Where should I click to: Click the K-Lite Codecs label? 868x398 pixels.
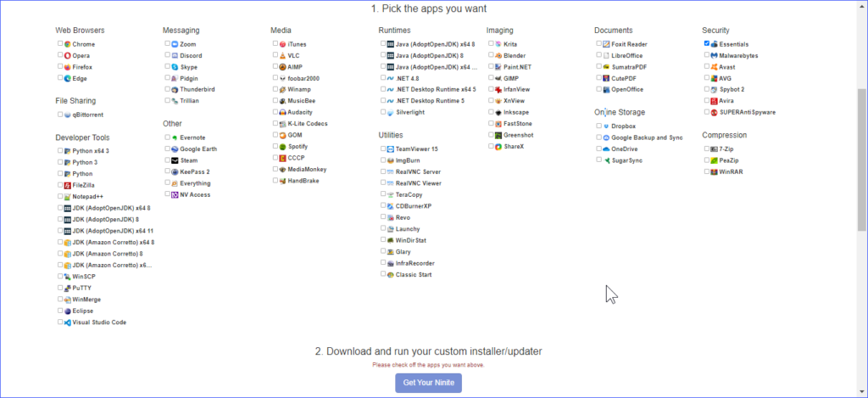(x=308, y=124)
